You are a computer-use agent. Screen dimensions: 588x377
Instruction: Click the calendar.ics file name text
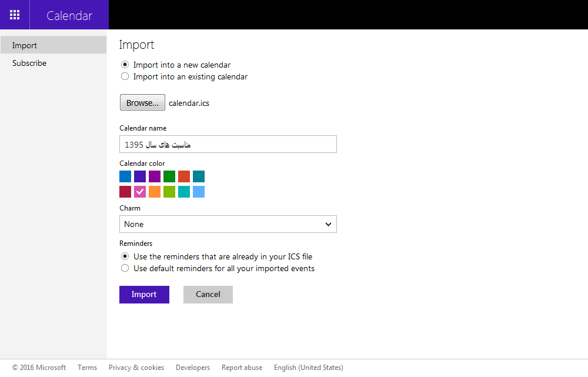click(x=189, y=103)
